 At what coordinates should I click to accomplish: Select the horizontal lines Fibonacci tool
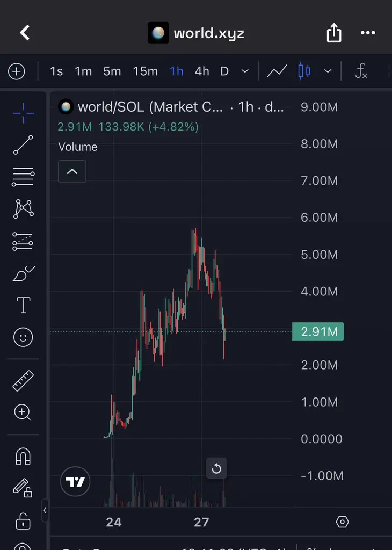(23, 177)
